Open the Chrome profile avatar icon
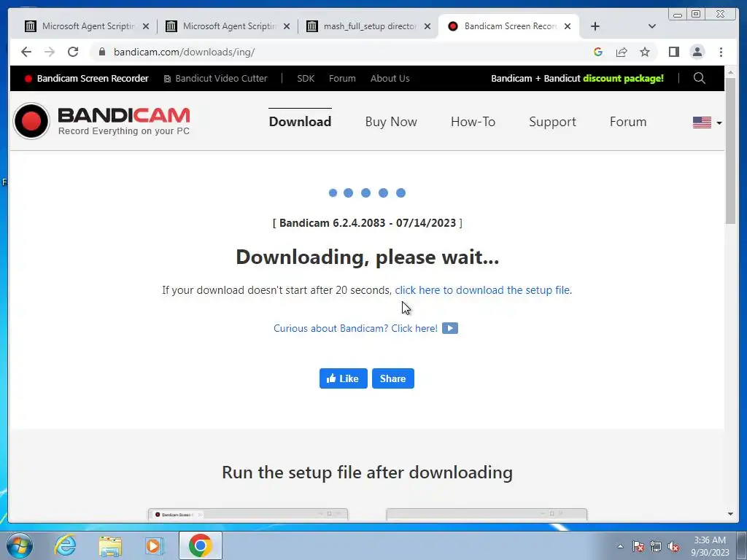747x560 pixels. 697,52
